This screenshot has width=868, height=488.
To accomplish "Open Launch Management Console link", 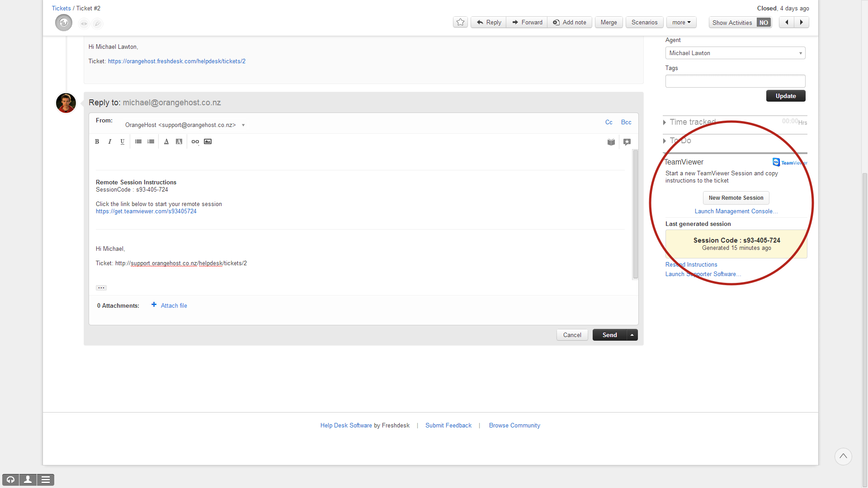I will pyautogui.click(x=736, y=211).
